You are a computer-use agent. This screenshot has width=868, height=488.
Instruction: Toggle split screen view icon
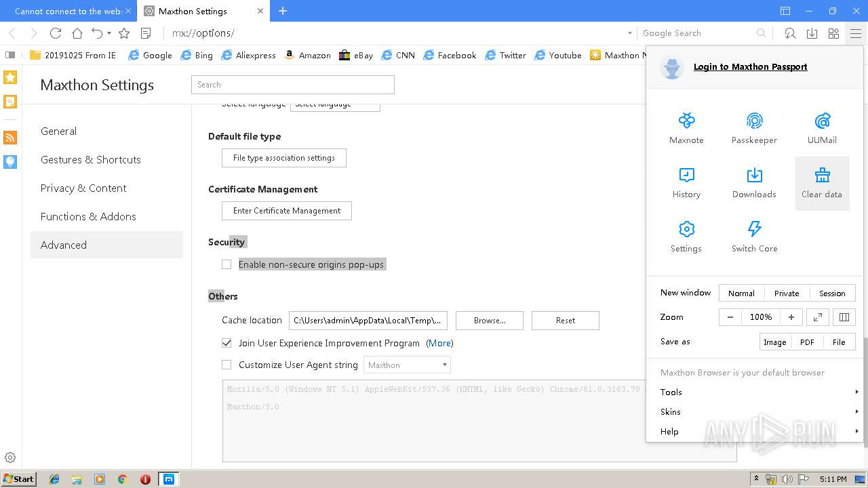(844, 317)
